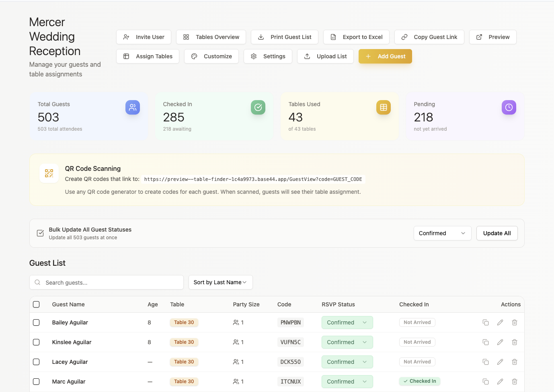This screenshot has width=554, height=392.
Task: Select the Lacey Aguilar row checkbox
Action: pos(36,362)
